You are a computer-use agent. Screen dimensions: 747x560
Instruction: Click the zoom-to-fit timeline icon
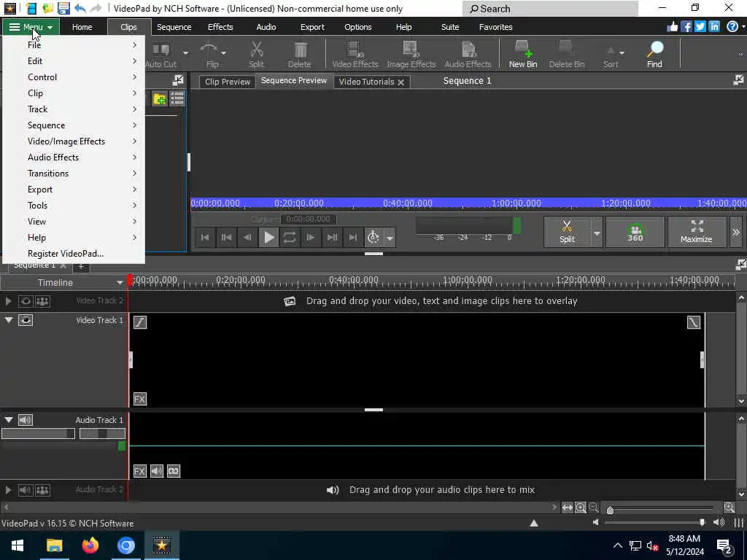567,507
